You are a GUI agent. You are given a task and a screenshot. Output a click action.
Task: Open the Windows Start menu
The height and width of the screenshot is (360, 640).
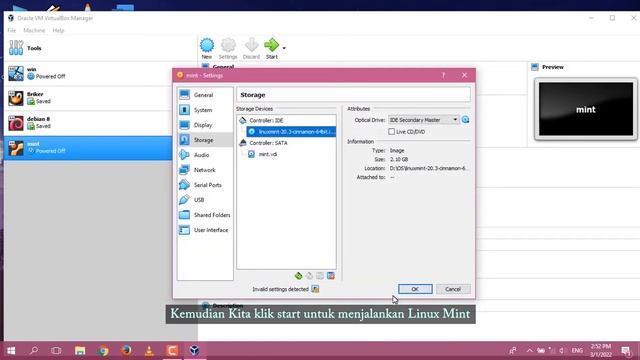(x=11, y=351)
